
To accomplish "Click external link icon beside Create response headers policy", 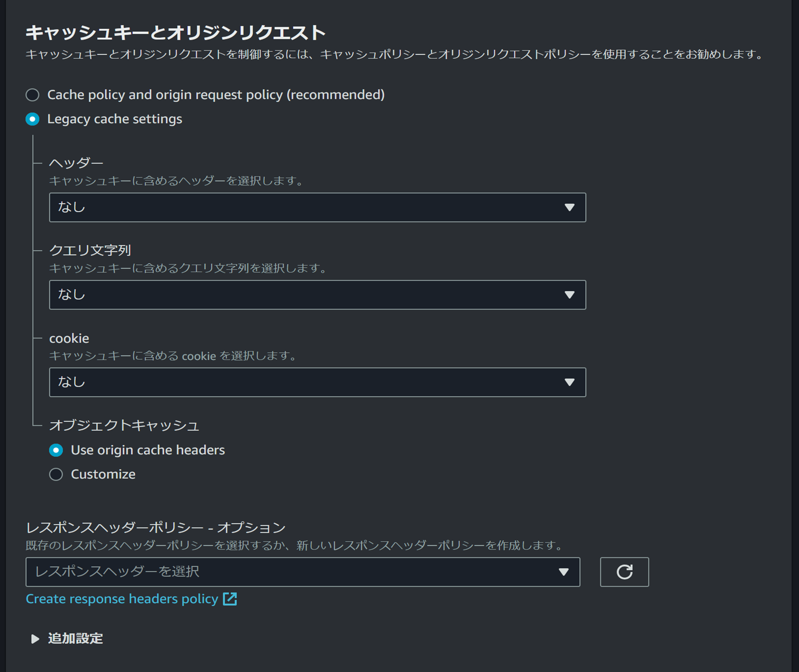I will pos(230,599).
